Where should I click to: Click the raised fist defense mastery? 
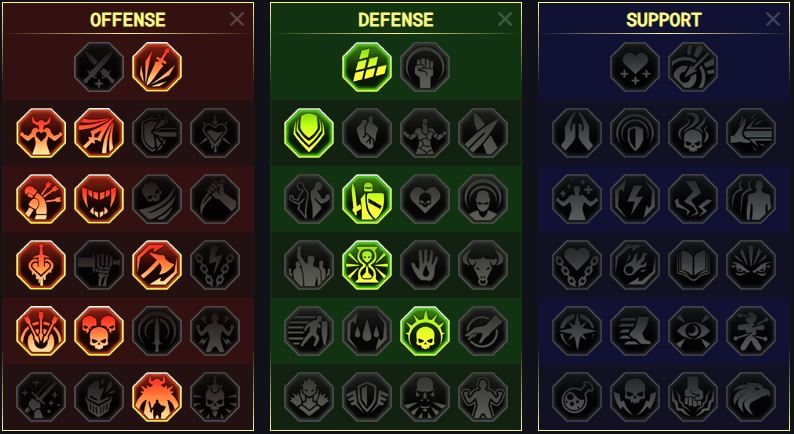tap(425, 67)
